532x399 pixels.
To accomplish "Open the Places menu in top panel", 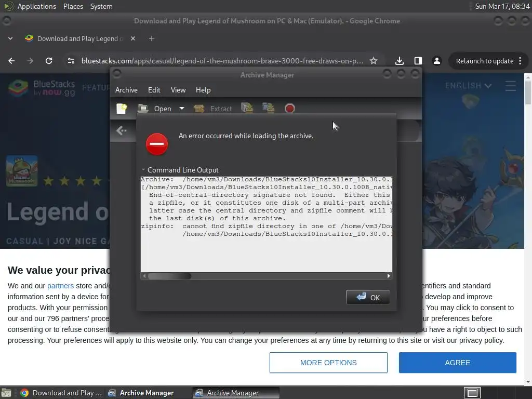I will (73, 6).
